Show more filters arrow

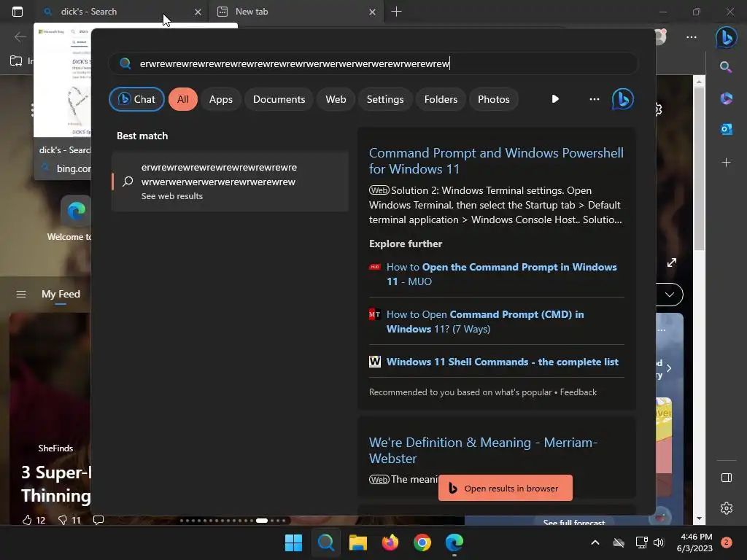555,99
